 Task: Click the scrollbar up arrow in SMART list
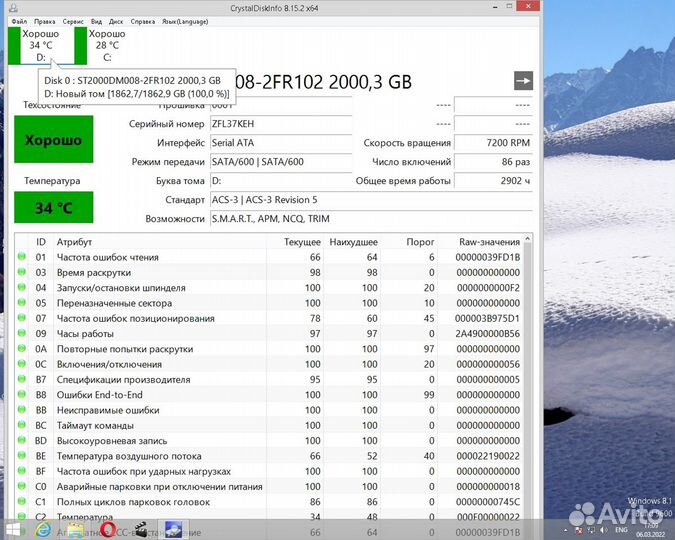coord(528,238)
